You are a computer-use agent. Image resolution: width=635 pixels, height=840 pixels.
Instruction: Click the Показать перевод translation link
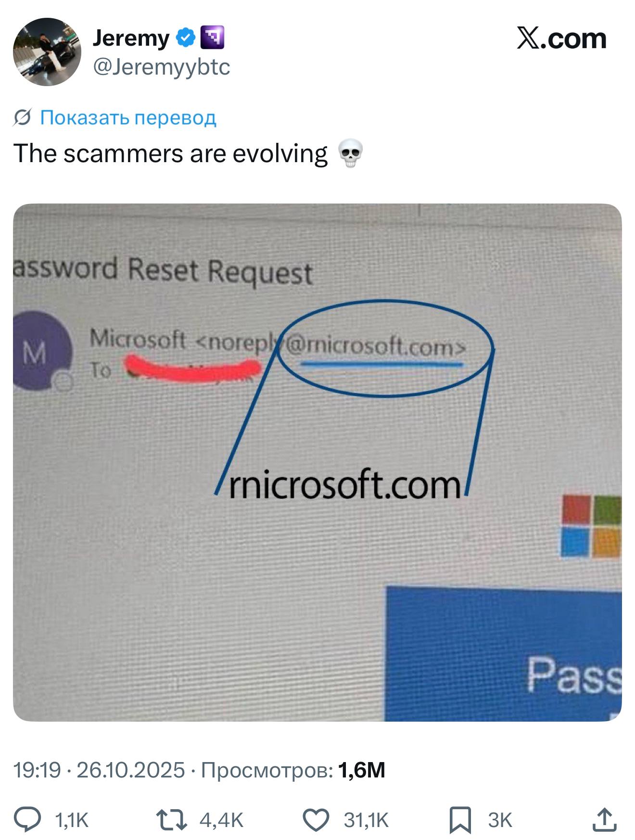pos(128,117)
